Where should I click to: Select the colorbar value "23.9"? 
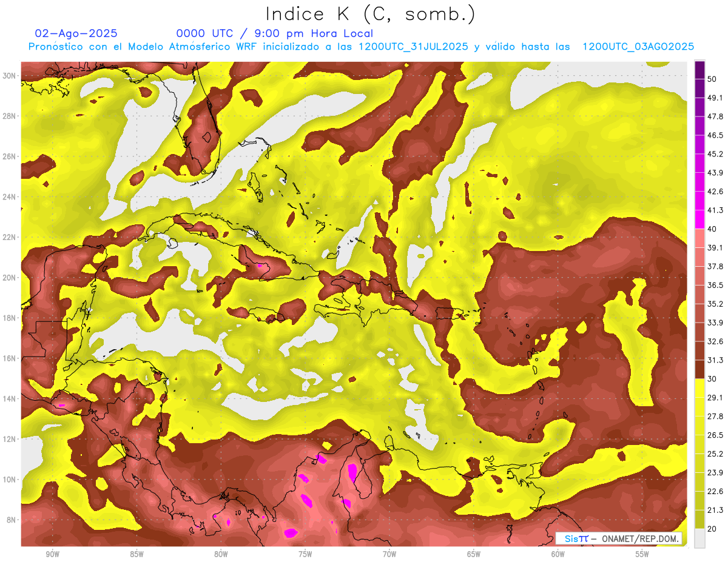pyautogui.click(x=715, y=473)
